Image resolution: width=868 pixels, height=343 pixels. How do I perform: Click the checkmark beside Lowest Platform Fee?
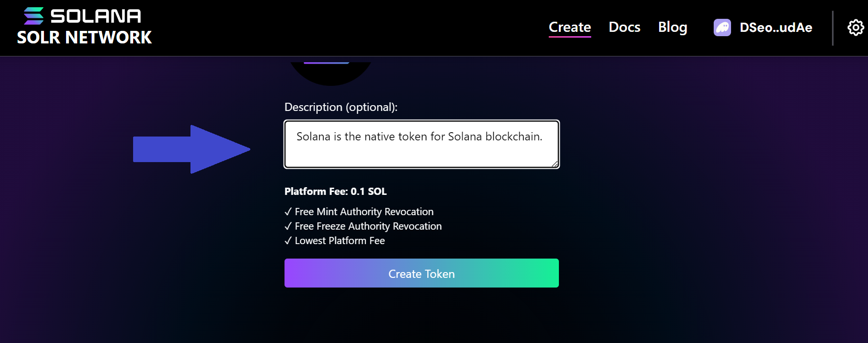(x=288, y=240)
